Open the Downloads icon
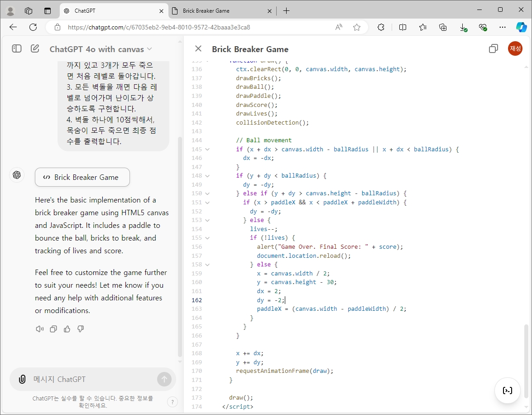This screenshot has height=415, width=532. coord(463,28)
